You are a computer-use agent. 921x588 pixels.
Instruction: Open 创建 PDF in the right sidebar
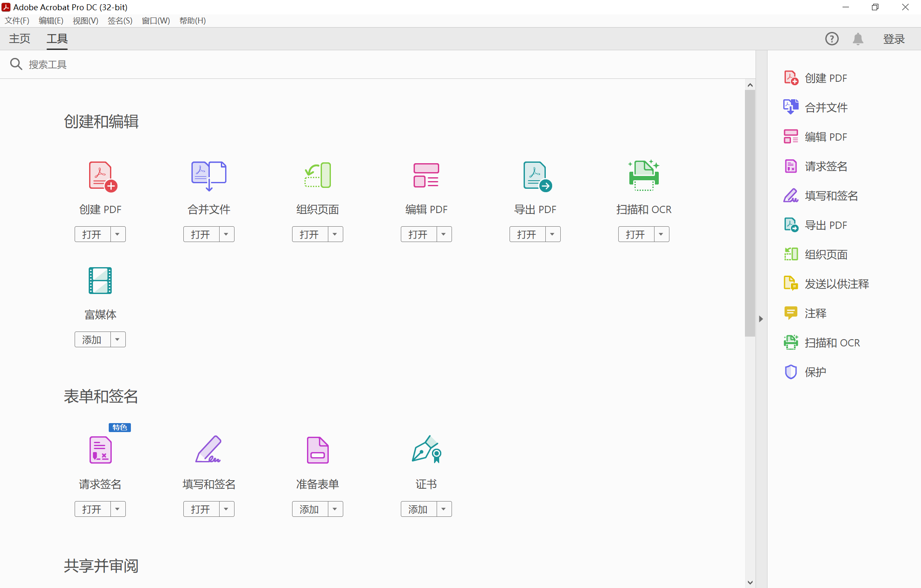click(815, 78)
